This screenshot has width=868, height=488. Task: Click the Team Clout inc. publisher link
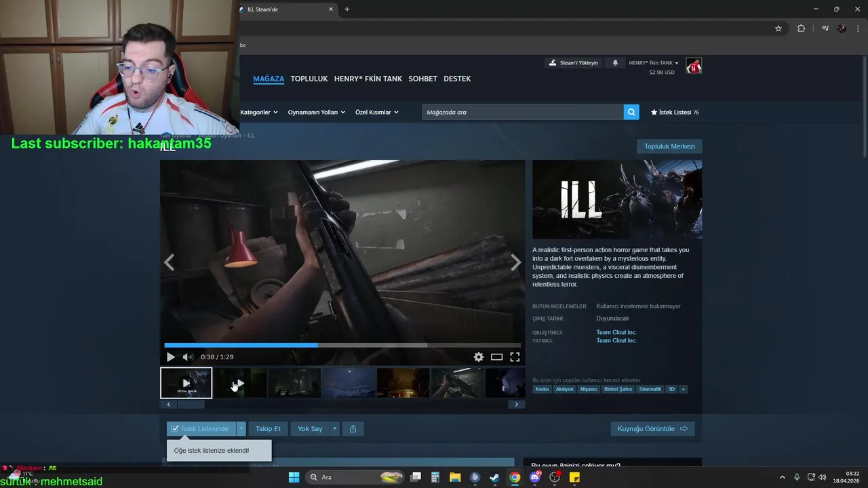click(x=616, y=340)
